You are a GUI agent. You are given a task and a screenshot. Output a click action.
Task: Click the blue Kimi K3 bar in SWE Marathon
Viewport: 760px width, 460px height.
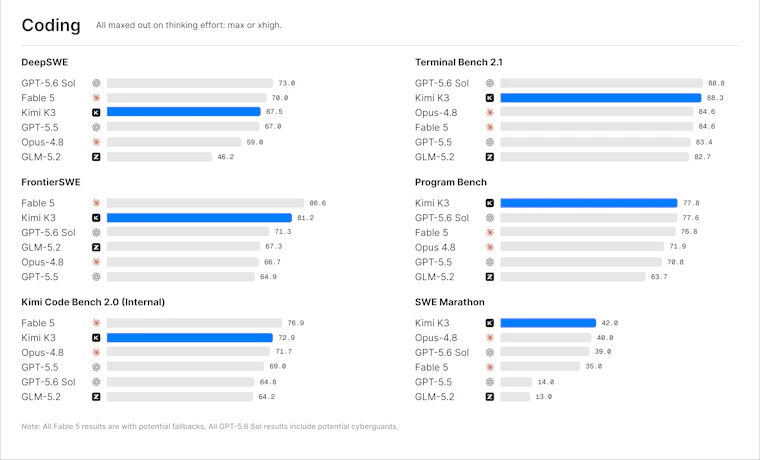click(548, 323)
